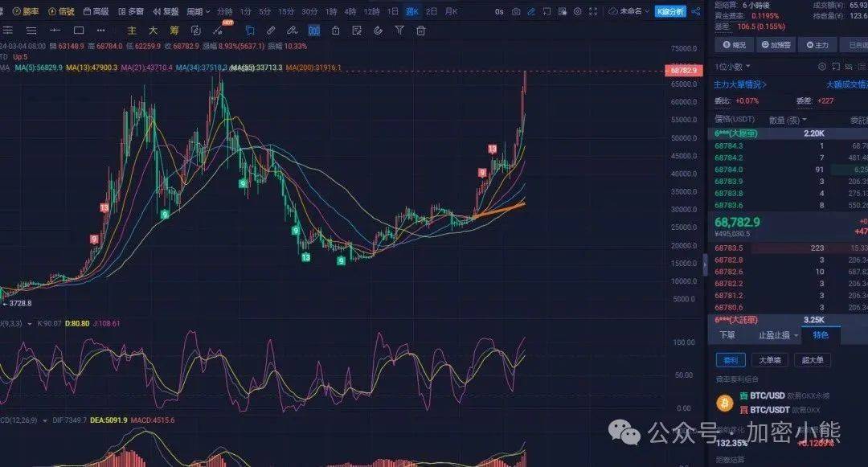
Task: Expand the 止盈止損 dropdown tab
Action: click(x=778, y=335)
